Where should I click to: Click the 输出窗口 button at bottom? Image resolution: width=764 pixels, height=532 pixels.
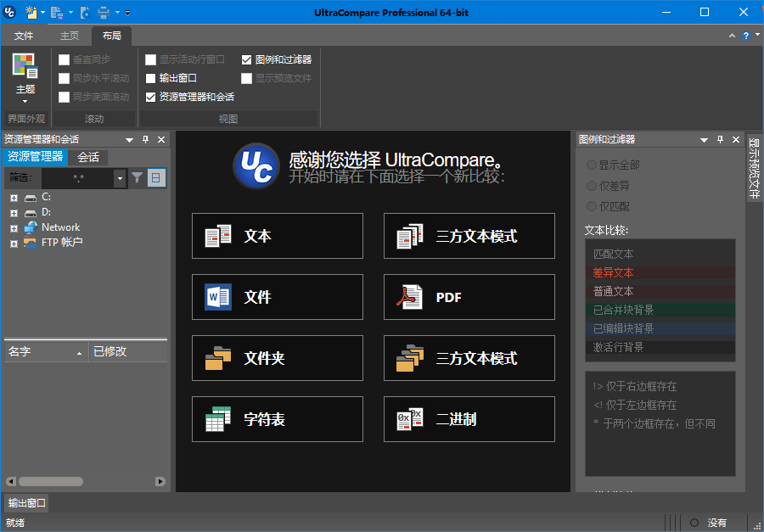pyautogui.click(x=26, y=502)
